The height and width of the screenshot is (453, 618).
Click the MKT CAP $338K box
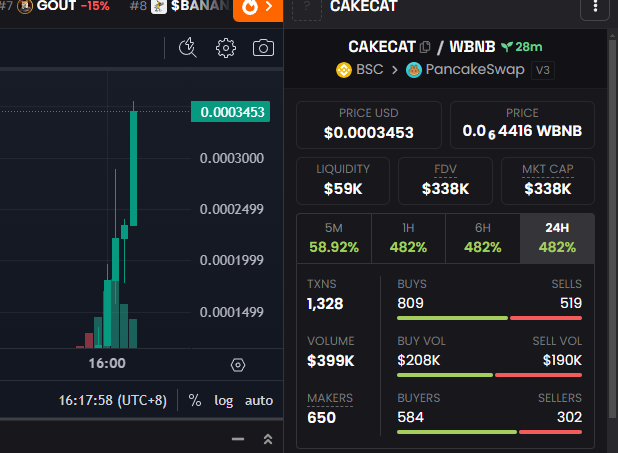(548, 181)
